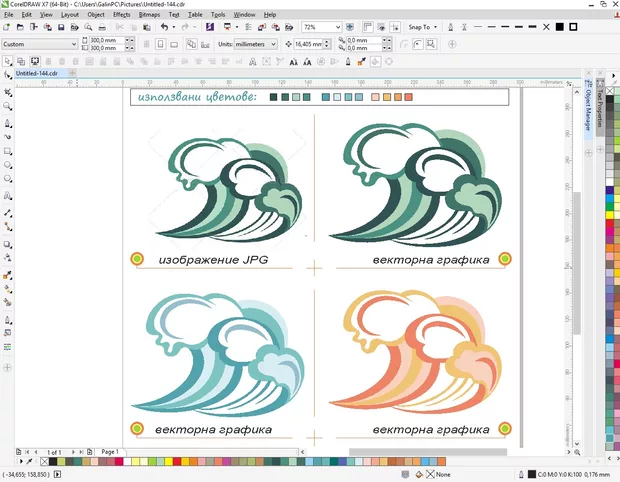This screenshot has height=482, width=620.
Task: Click the No Color X swatch in document palette
Action: pos(45,461)
